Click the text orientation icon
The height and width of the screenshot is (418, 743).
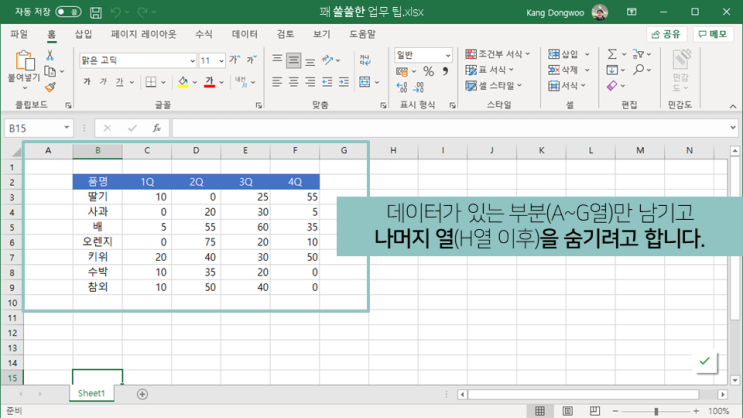click(327, 60)
